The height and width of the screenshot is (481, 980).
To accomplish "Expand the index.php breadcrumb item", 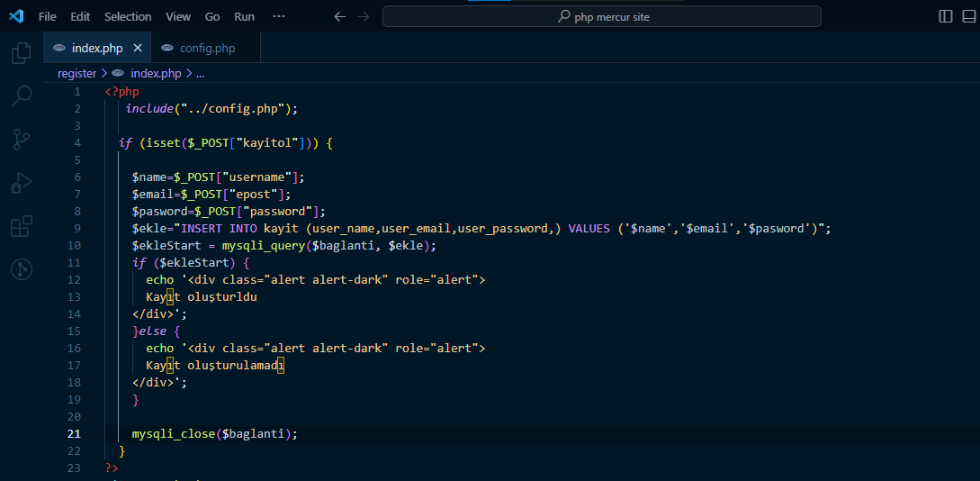I will pyautogui.click(x=155, y=74).
